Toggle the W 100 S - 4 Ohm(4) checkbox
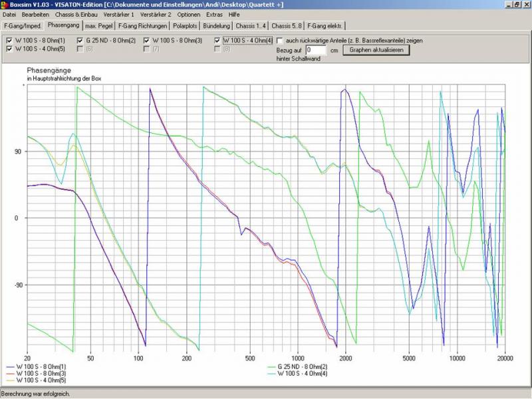The image size is (532, 399). coord(218,41)
